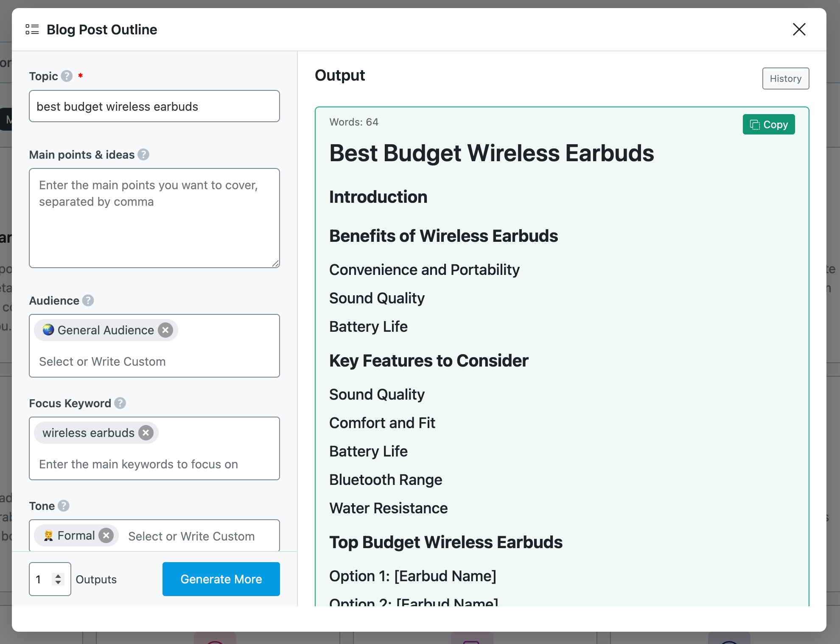This screenshot has height=644, width=840.
Task: Click 'Comfort and Fit' line
Action: click(x=382, y=423)
